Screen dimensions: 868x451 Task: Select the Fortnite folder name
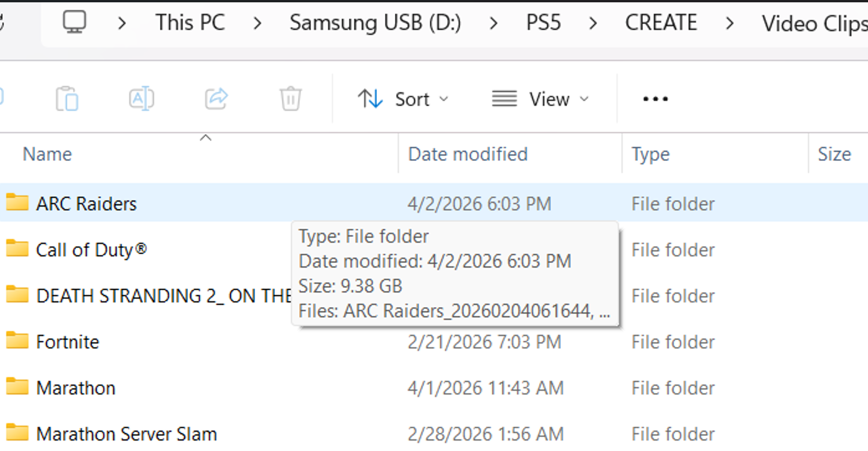[67, 342]
